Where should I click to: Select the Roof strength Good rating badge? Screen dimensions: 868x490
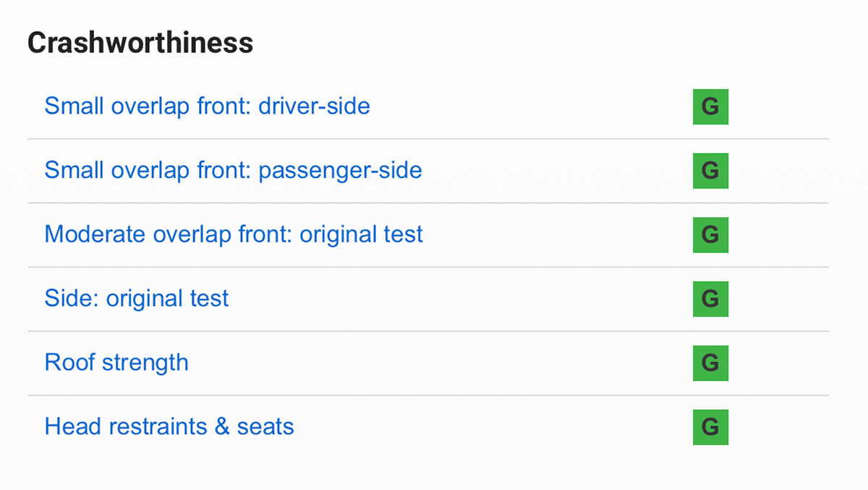click(x=710, y=363)
